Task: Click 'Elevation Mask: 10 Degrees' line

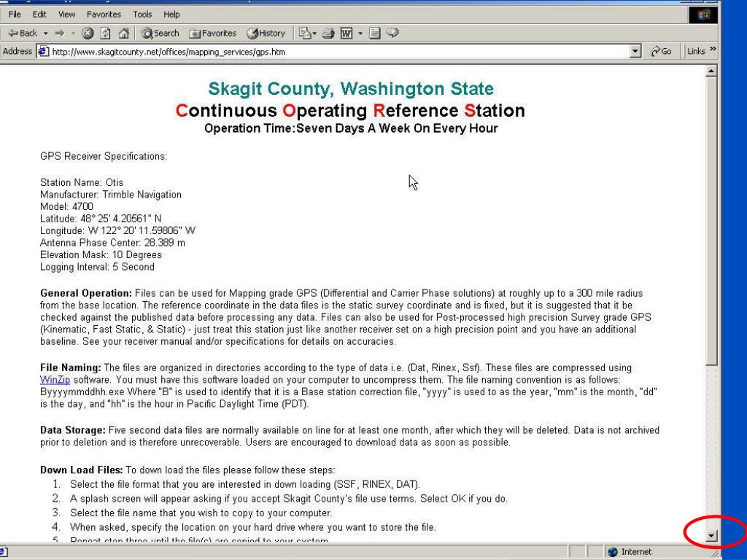Action: pyautogui.click(x=101, y=255)
